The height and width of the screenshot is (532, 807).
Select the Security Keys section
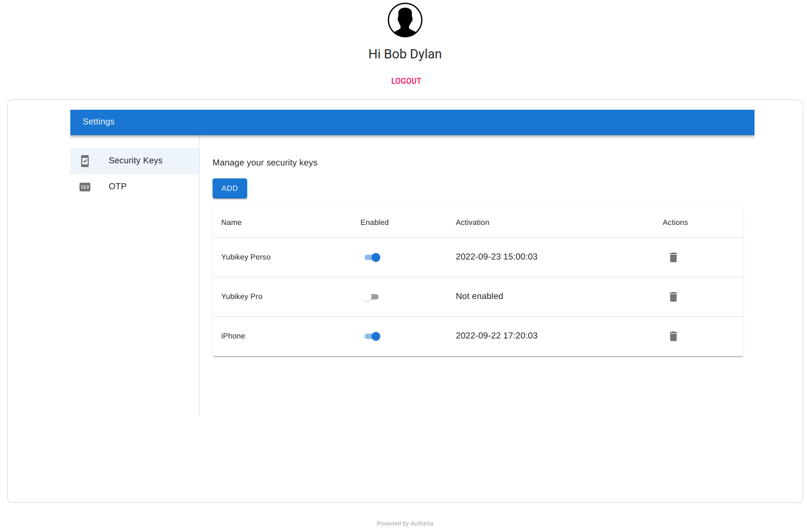click(135, 161)
